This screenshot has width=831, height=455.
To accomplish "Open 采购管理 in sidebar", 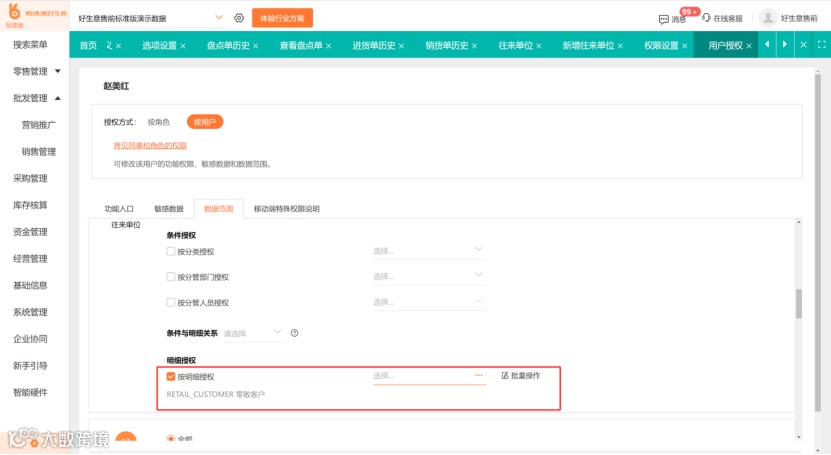I will pyautogui.click(x=30, y=179).
